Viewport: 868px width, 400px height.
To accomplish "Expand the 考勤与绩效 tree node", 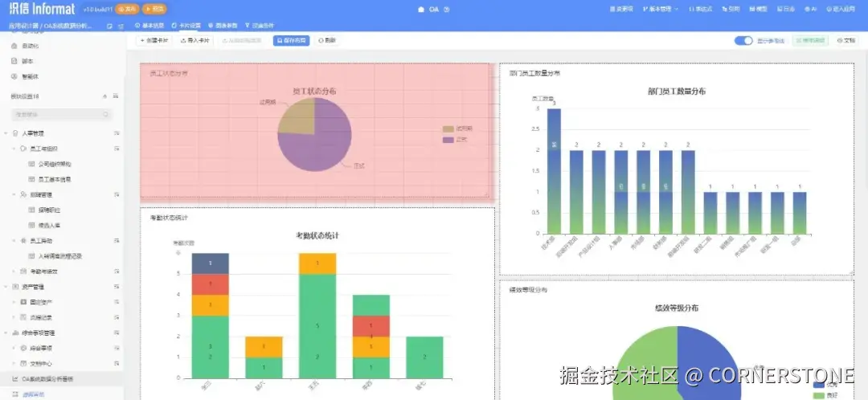I will point(14,271).
